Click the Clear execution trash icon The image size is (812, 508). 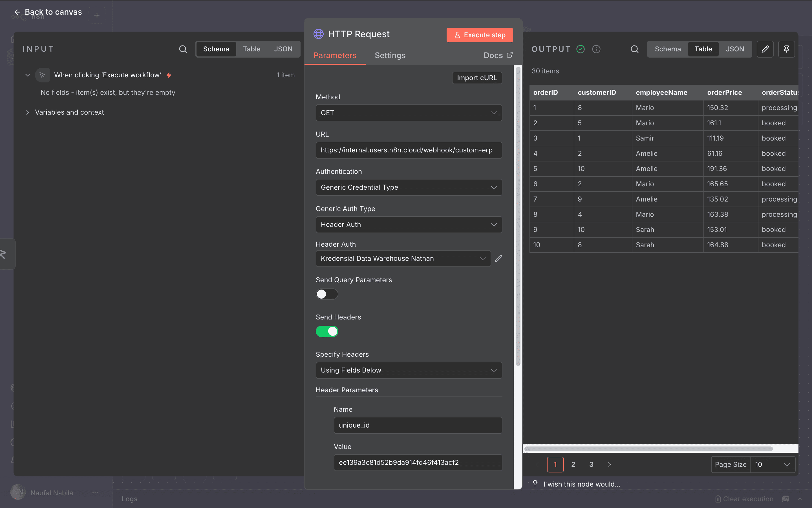[718, 499]
